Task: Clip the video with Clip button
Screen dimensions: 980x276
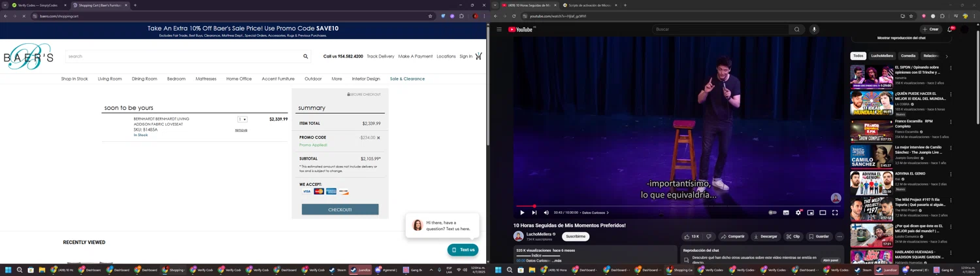Action: pos(792,237)
